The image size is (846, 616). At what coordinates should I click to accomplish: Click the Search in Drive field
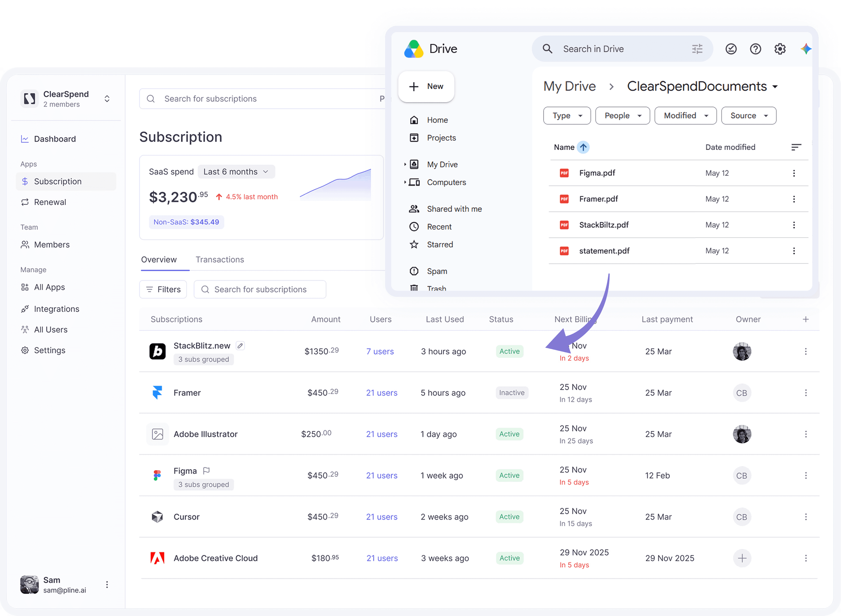point(622,49)
